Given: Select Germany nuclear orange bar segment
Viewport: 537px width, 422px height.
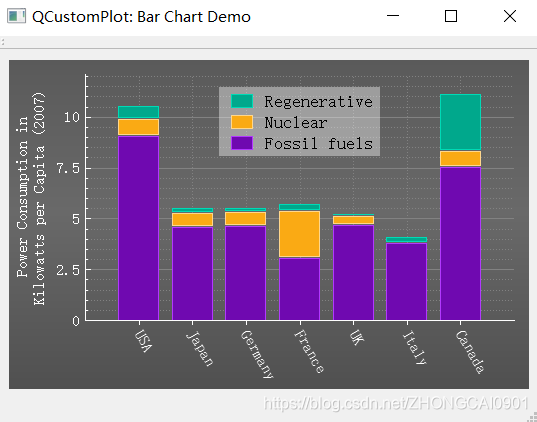Looking at the screenshot, I should [x=246, y=218].
